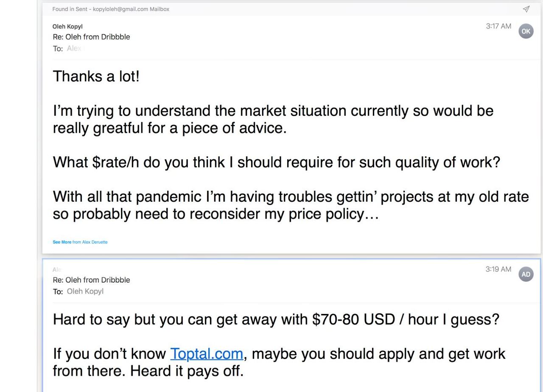Select the second message's subject line

[91, 280]
